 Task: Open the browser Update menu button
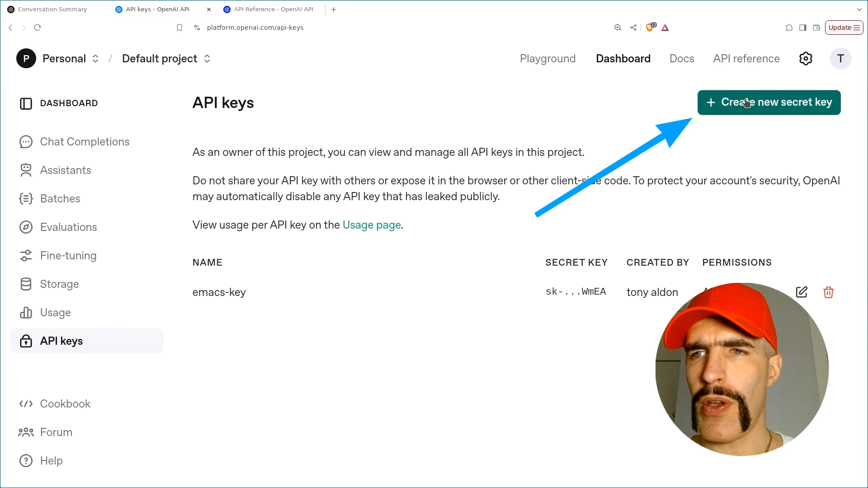(x=844, y=28)
